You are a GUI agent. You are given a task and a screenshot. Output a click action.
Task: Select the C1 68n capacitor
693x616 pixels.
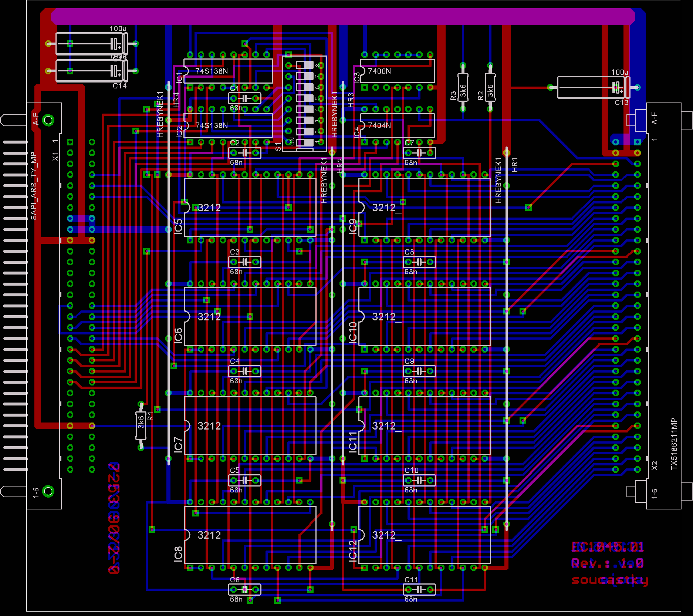pyautogui.click(x=244, y=98)
